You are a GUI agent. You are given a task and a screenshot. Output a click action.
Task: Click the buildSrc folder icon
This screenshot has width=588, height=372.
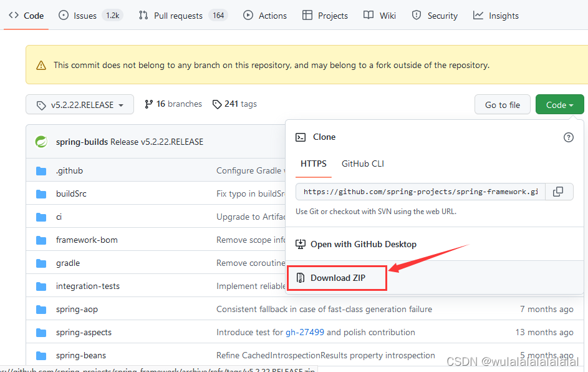(x=41, y=194)
